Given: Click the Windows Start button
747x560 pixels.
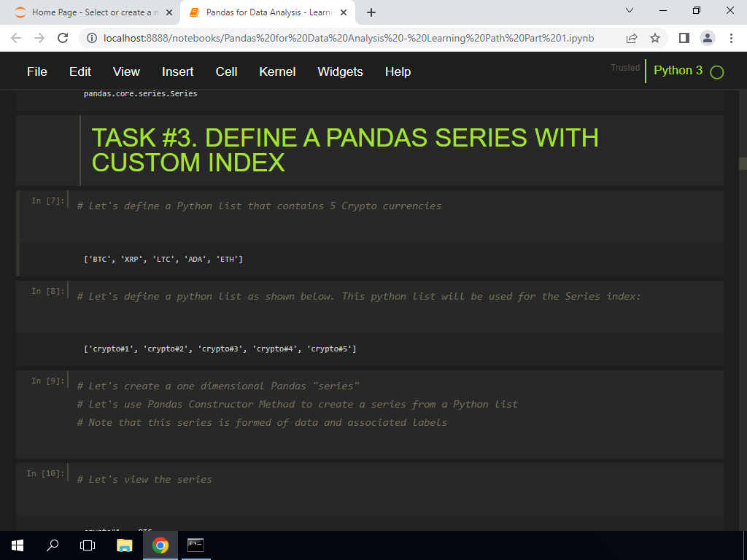Looking at the screenshot, I should (x=17, y=545).
